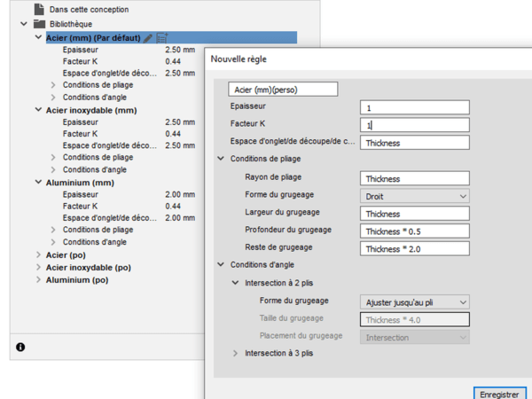Open the Forme du grugeage Droit dropdown
Viewport: 532px width, 399px height.
coord(414,196)
